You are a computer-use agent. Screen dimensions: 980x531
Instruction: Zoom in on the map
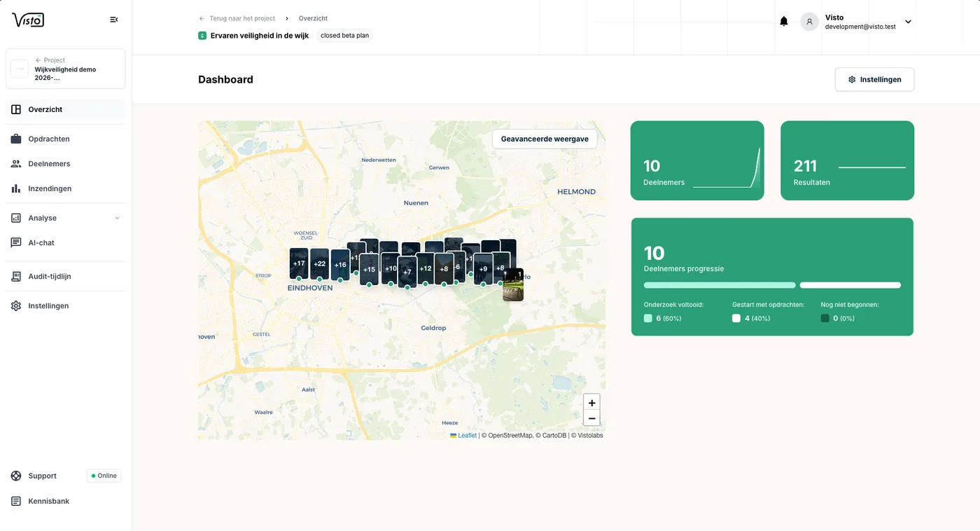[591, 403]
